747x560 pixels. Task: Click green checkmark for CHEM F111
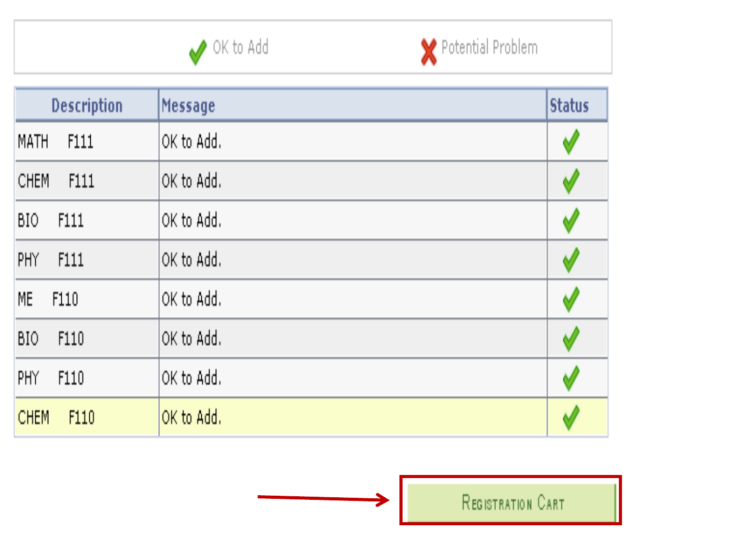tap(571, 181)
